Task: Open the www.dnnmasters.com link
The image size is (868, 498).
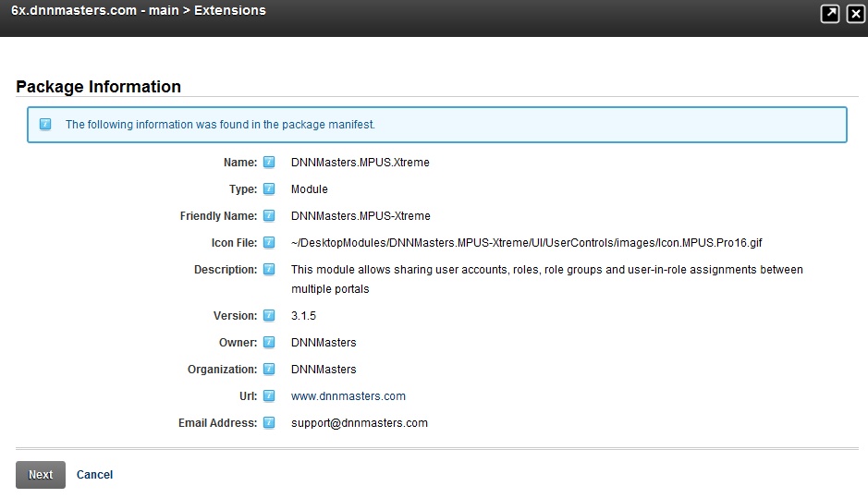Action: coord(348,396)
